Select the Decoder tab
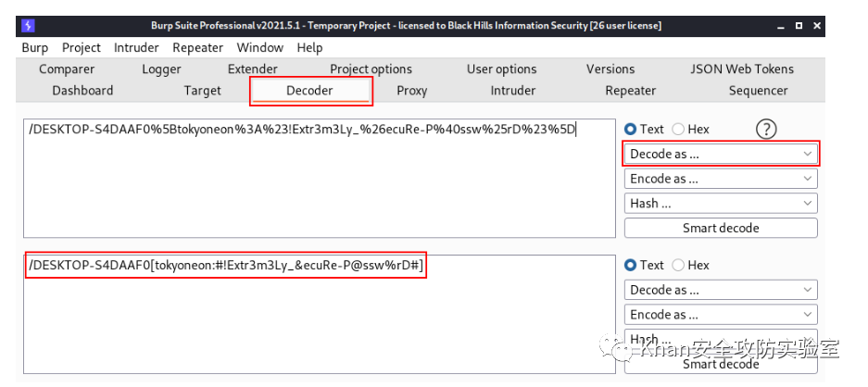868x387 pixels. [x=309, y=91]
